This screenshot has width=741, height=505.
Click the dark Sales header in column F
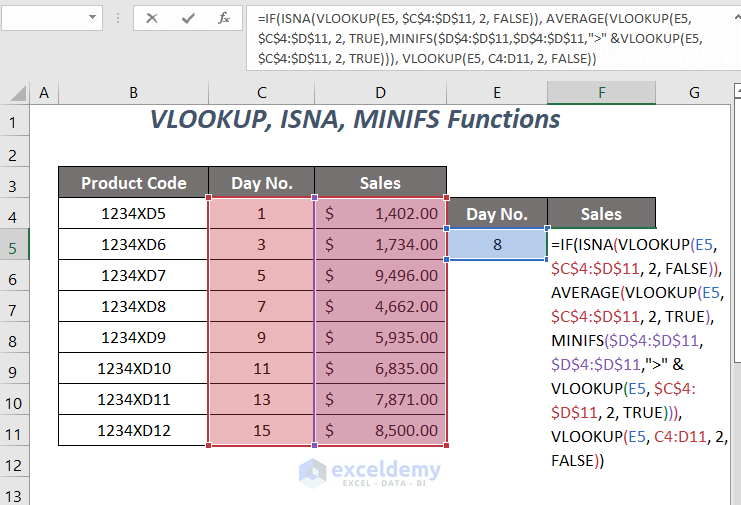[x=601, y=213]
